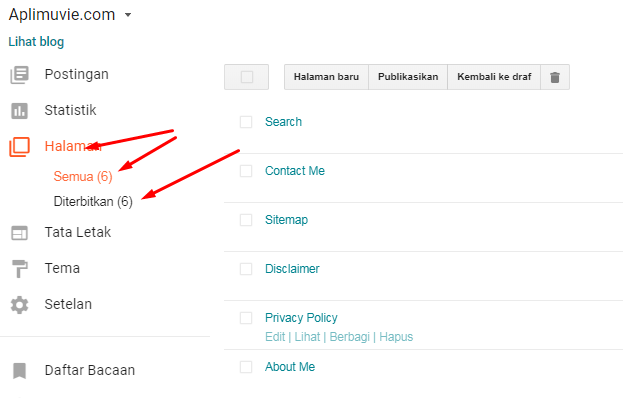Click Edit under Privacy Policy
The image size is (623, 398).
[275, 337]
